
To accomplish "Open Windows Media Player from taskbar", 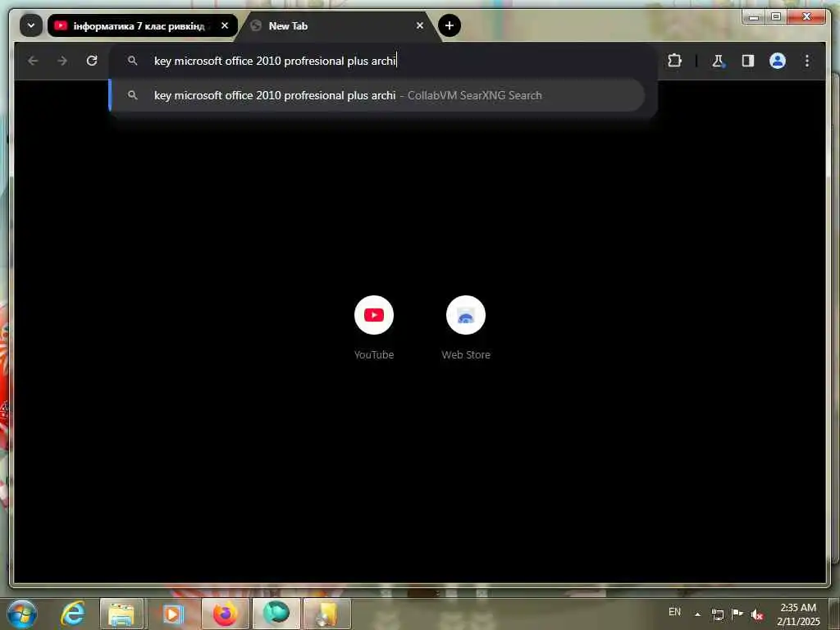I will [172, 614].
